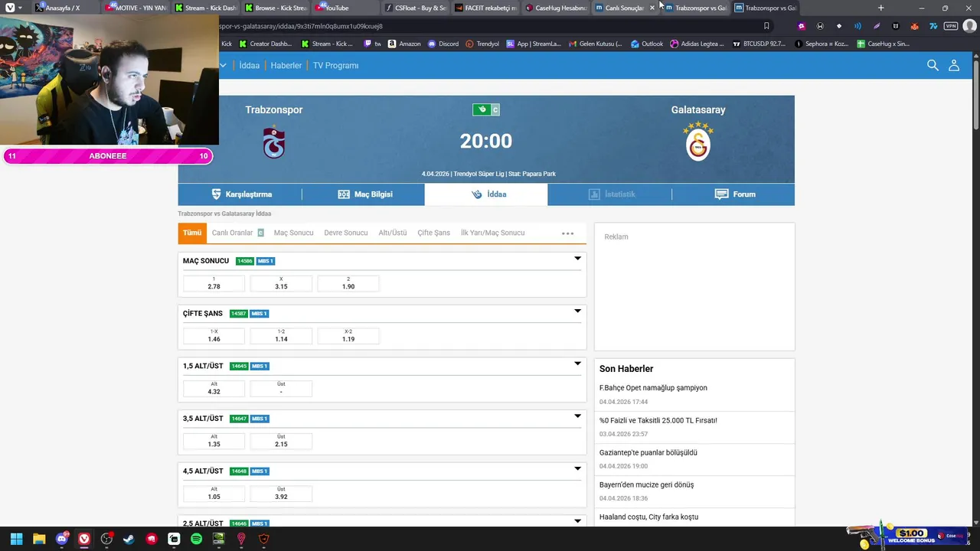
Task: Filter bets by İlk Yarı/Maç Sonucu
Action: click(493, 233)
